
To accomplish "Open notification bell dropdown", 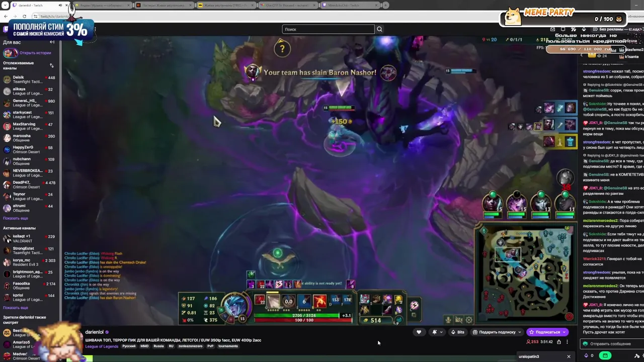I will coord(437,332).
